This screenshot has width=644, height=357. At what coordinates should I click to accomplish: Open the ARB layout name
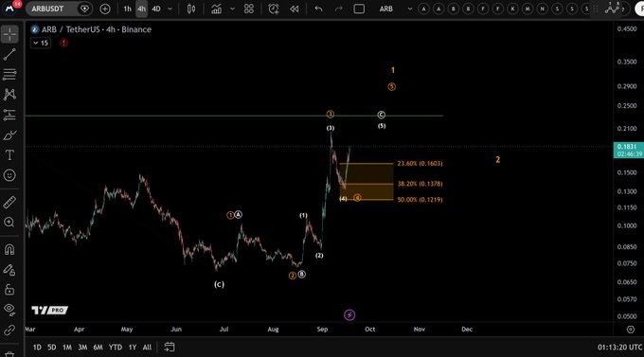[386, 9]
